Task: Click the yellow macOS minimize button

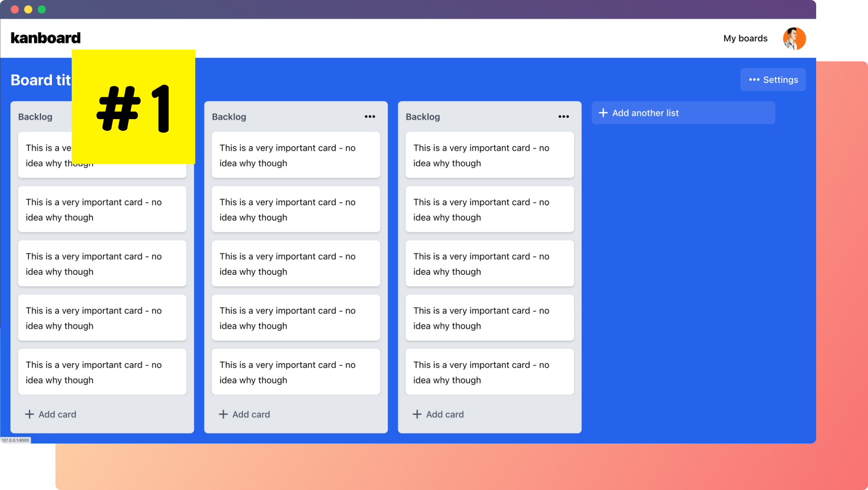Action: click(x=28, y=9)
